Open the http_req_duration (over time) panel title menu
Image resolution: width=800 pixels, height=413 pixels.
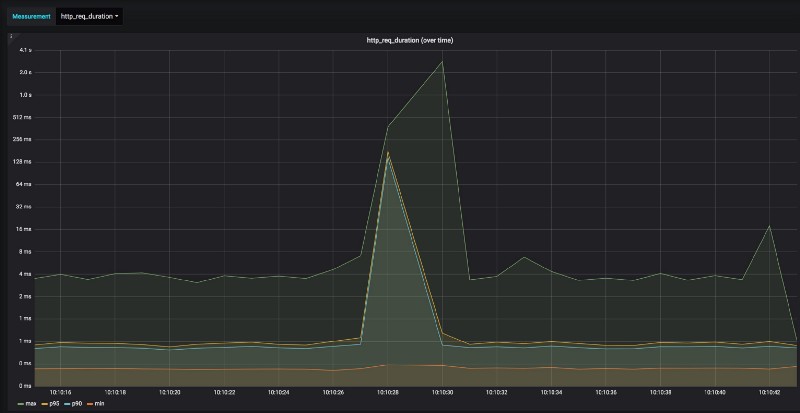410,40
